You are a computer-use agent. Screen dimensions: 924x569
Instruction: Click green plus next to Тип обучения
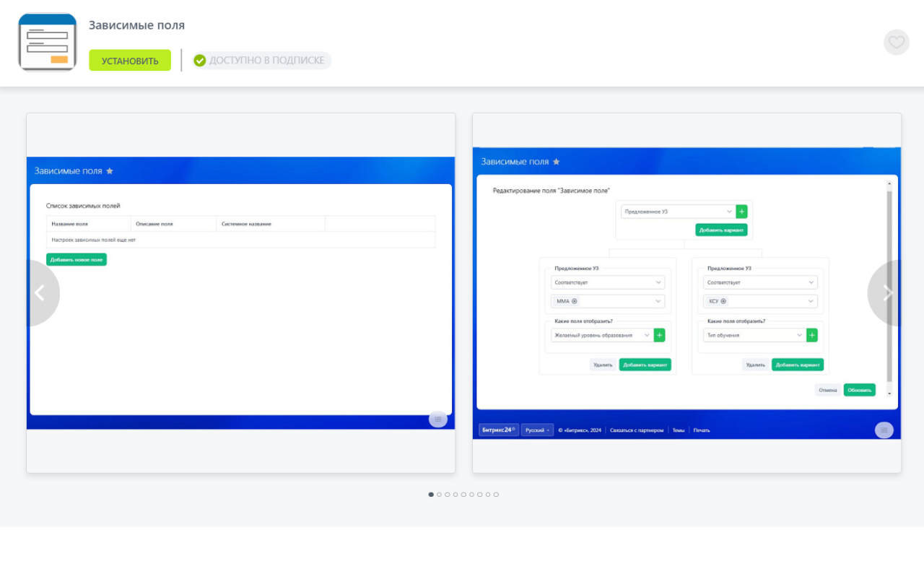pyautogui.click(x=812, y=335)
